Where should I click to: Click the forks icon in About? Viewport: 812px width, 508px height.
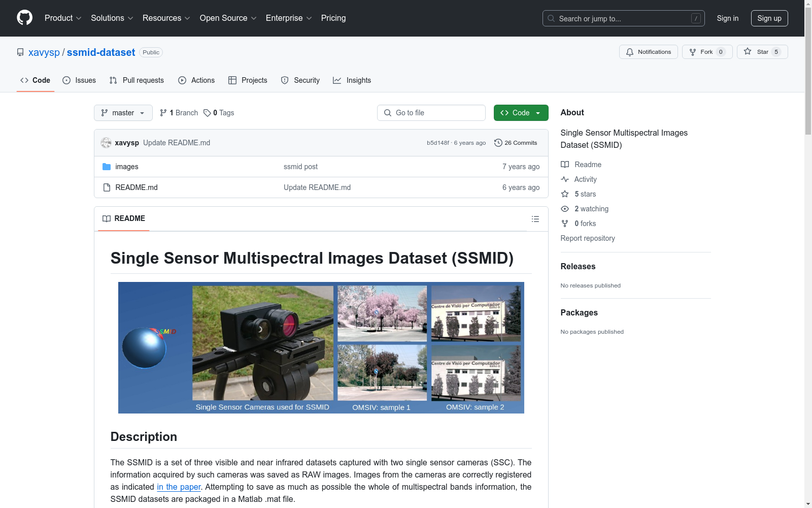click(565, 224)
